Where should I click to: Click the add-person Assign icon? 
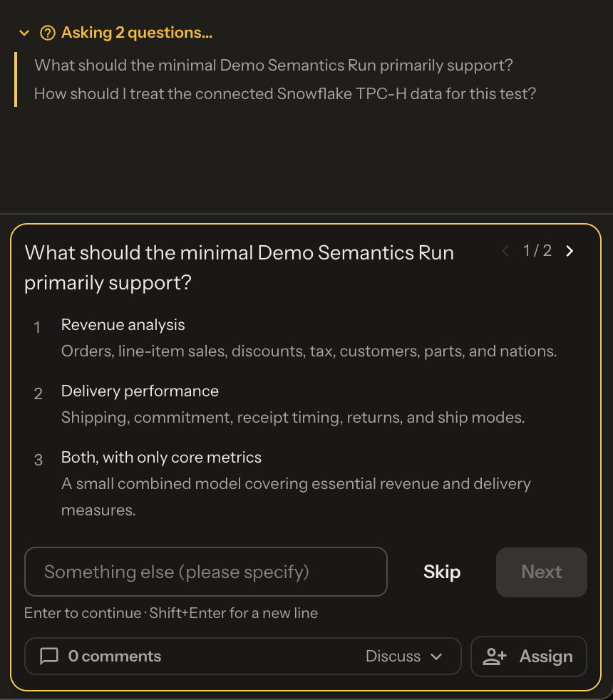point(495,657)
